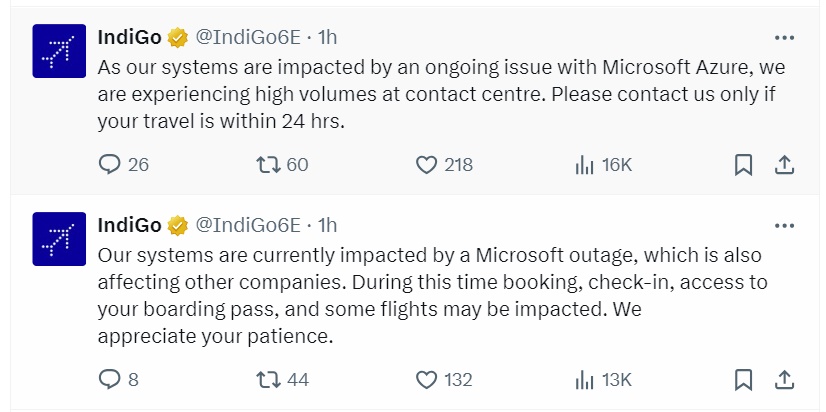
Task: Click IndiGo display name in first tweet
Action: tap(128, 38)
